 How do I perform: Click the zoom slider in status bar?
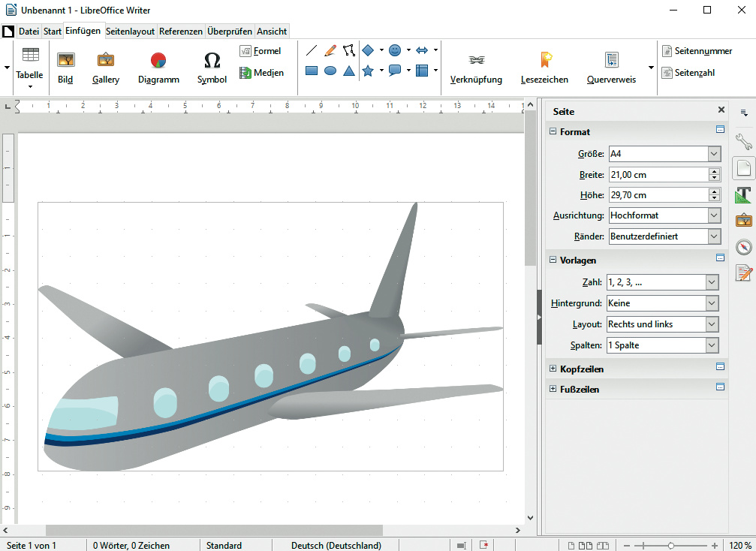click(670, 545)
